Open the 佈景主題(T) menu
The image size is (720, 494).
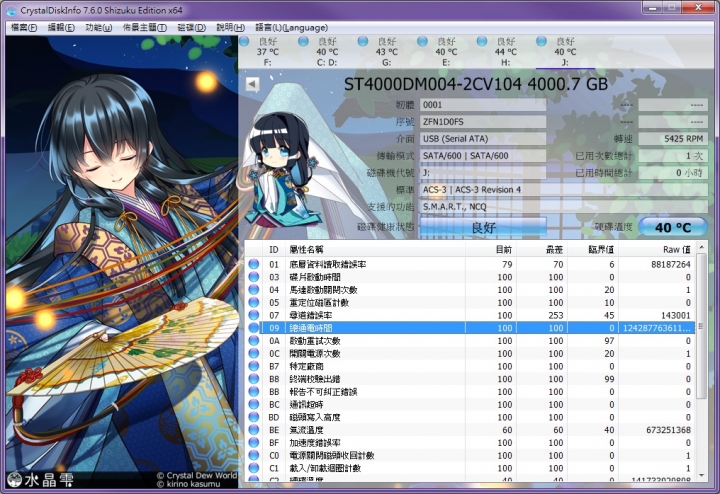tap(145, 28)
